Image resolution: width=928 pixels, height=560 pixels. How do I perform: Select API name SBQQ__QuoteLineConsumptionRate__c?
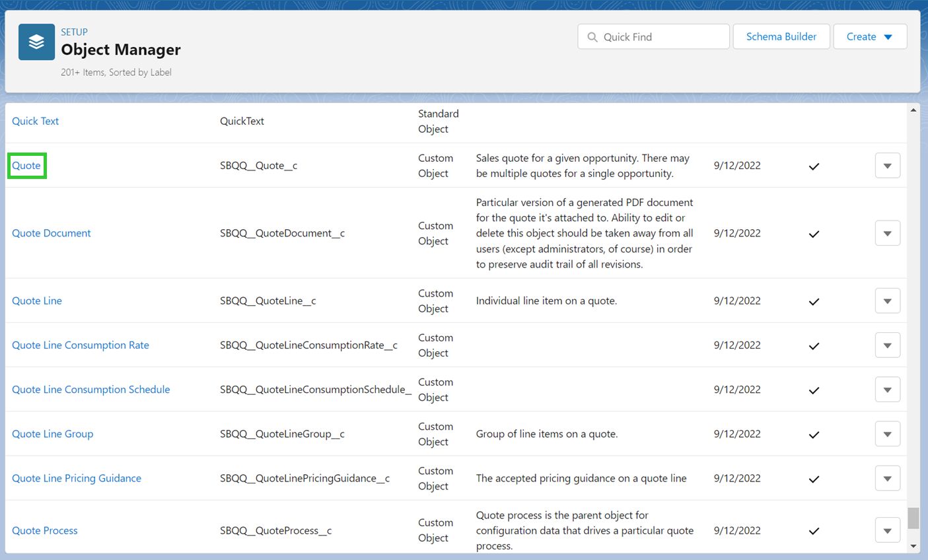(309, 345)
